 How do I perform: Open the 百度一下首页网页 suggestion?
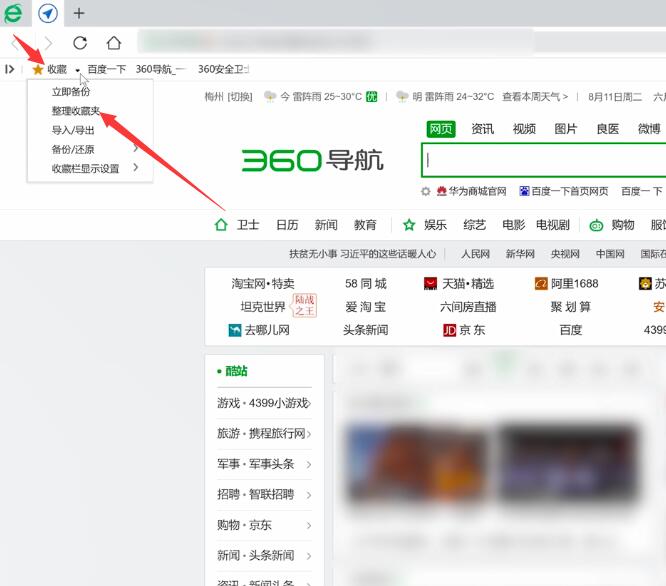tap(570, 192)
